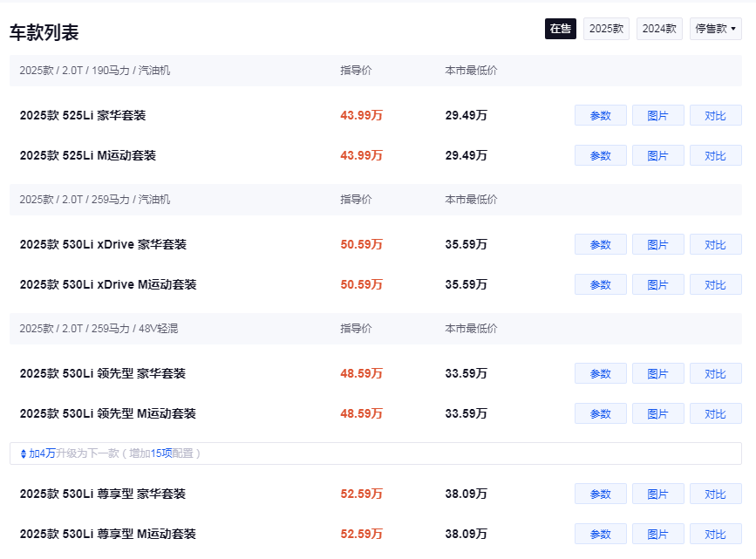Add 530Li 领先型 豪华套装 to 对比
Viewport: 756px width, 559px height.
[x=716, y=373]
